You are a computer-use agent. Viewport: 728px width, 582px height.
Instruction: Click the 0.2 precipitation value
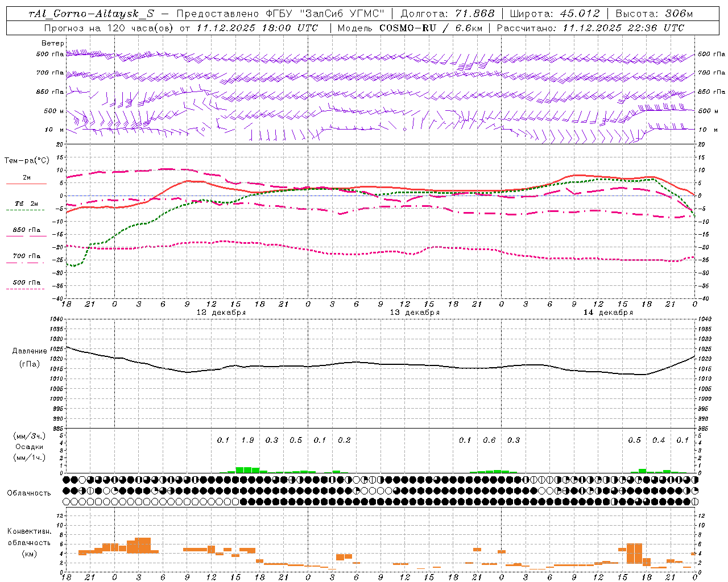[x=344, y=440]
